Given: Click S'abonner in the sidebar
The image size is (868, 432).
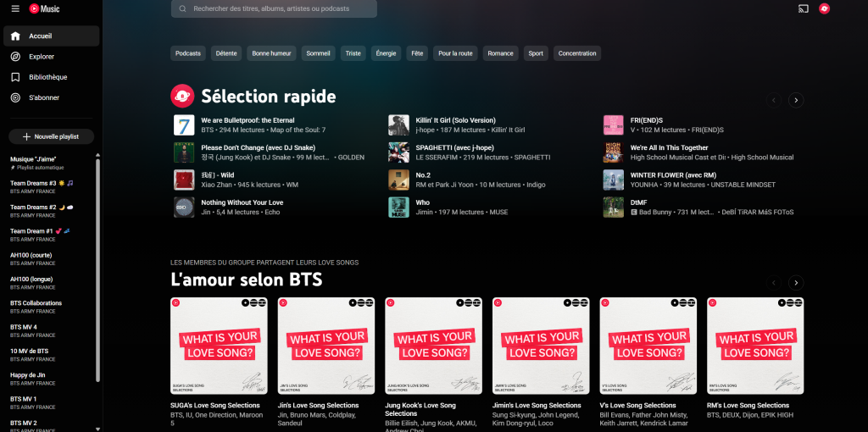Looking at the screenshot, I should coord(44,97).
